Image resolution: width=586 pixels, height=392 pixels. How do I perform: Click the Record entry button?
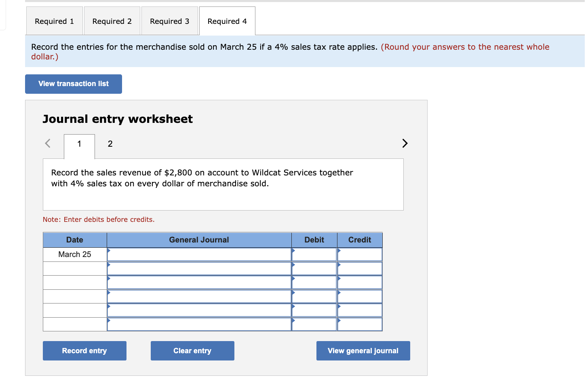(x=84, y=351)
